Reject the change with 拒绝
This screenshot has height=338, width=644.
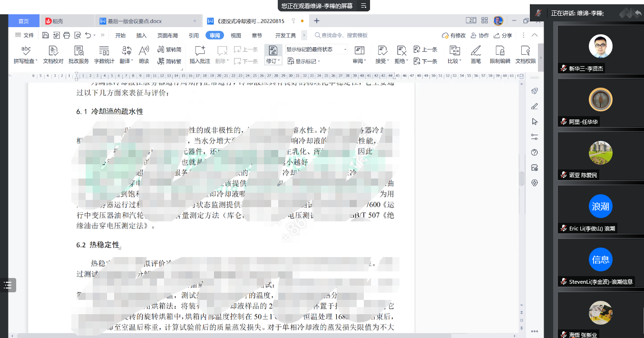(401, 55)
